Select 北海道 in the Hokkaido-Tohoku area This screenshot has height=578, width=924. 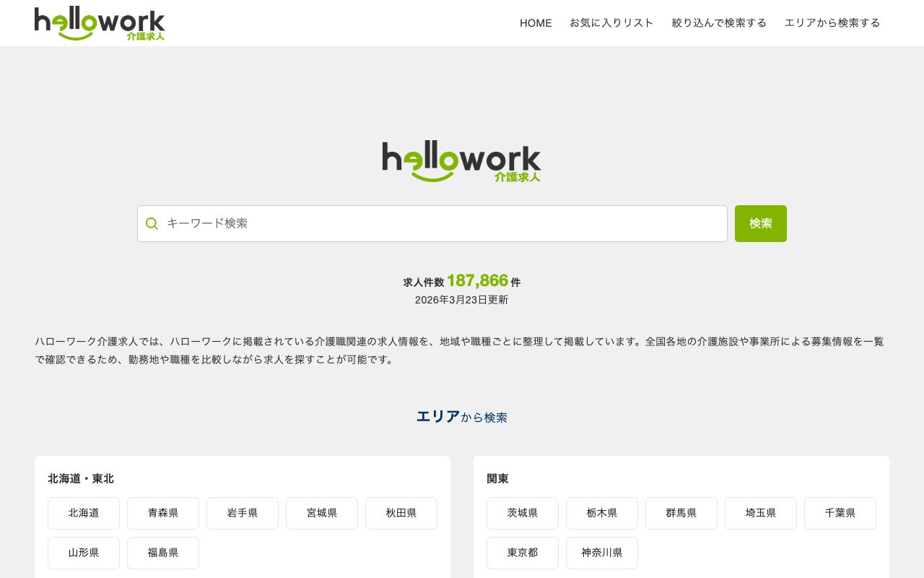(84, 513)
